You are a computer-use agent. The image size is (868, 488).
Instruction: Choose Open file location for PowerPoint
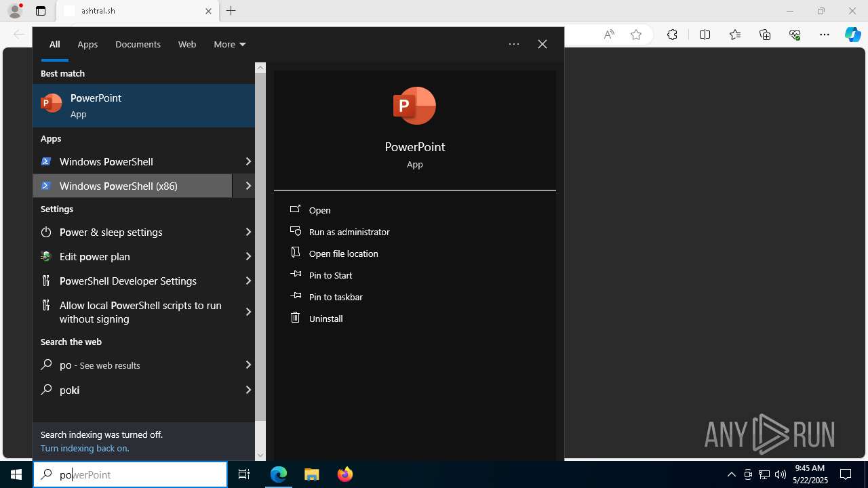click(x=344, y=253)
